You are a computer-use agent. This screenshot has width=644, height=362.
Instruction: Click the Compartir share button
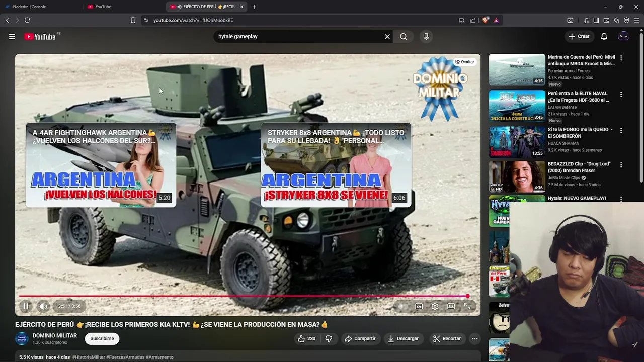(360, 339)
